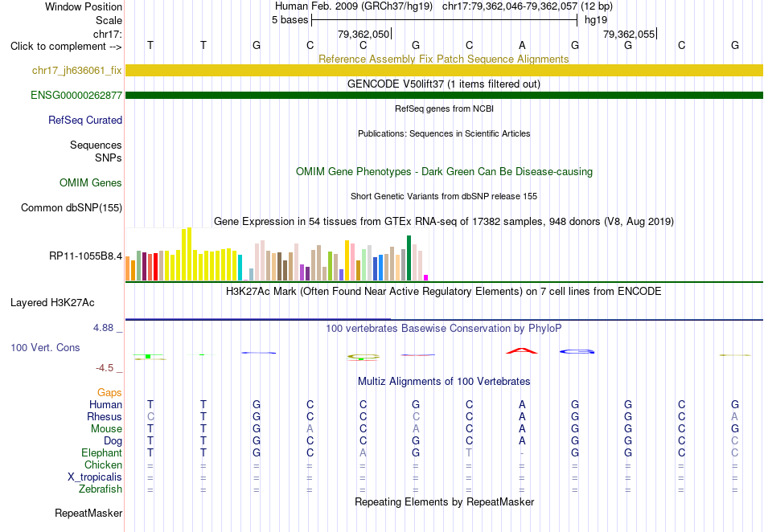Click the -4.5 conservation minimum value
Viewport: 764px width, 532px height.
[105, 368]
